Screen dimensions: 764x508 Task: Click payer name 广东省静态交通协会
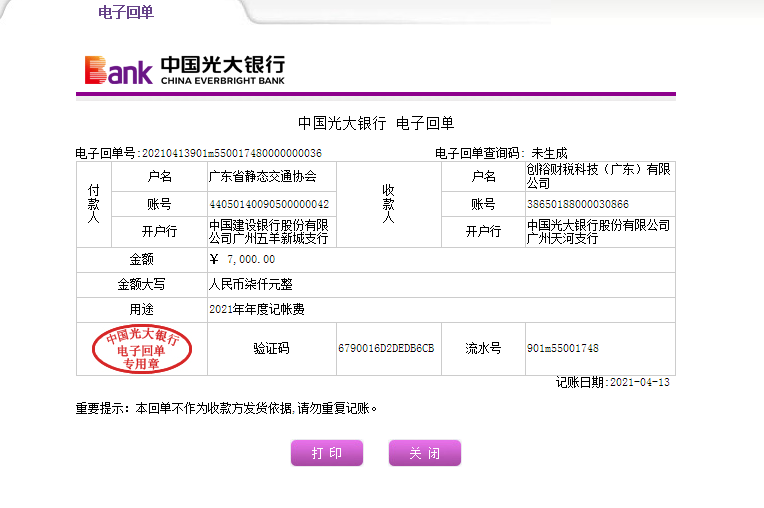(x=263, y=176)
